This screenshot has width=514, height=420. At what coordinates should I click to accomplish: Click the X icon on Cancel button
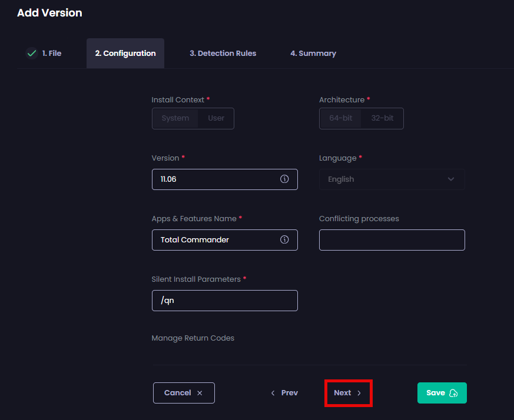200,393
